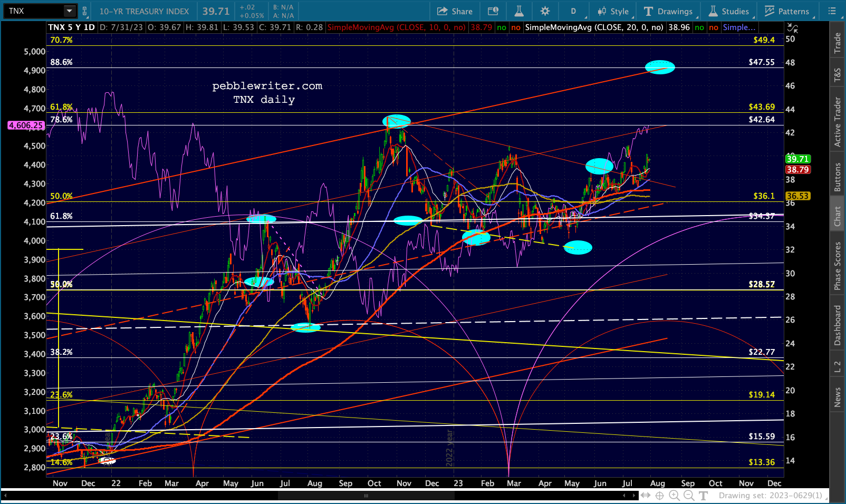Open the chart settings gear

545,11
